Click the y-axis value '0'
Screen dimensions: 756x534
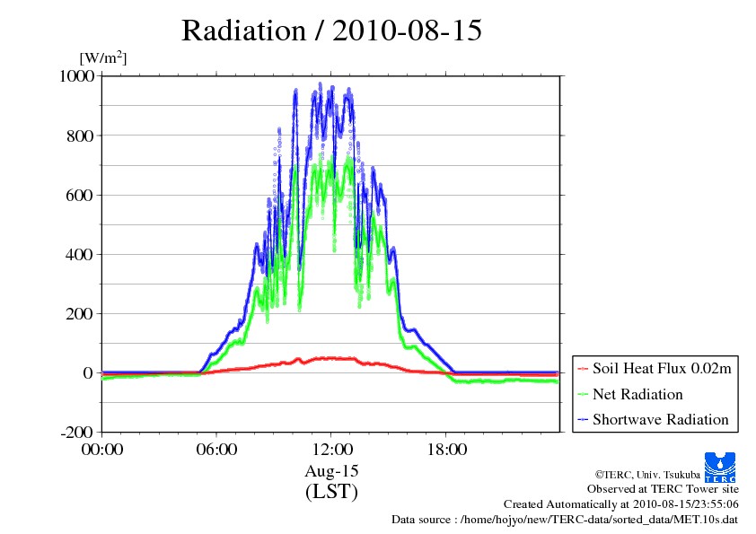(x=88, y=373)
